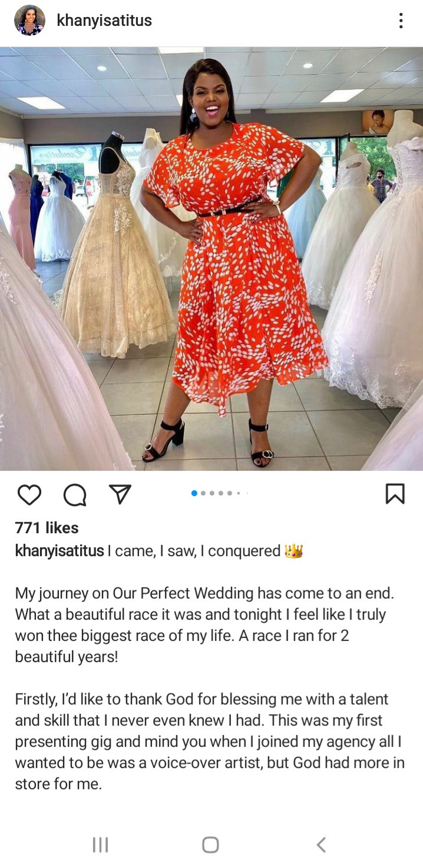Open the three-dot post options menu
This screenshot has width=423, height=868.
(401, 21)
